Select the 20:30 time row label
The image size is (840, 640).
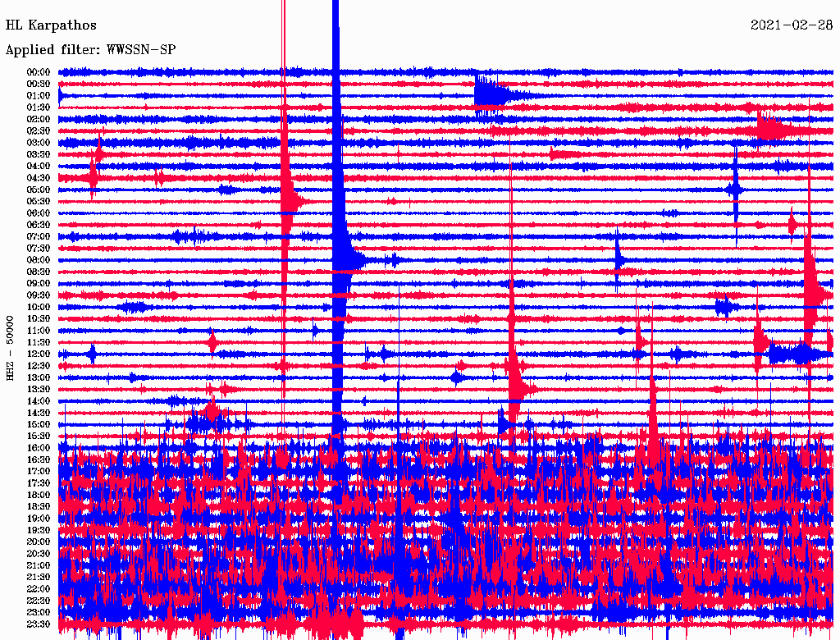pos(39,554)
